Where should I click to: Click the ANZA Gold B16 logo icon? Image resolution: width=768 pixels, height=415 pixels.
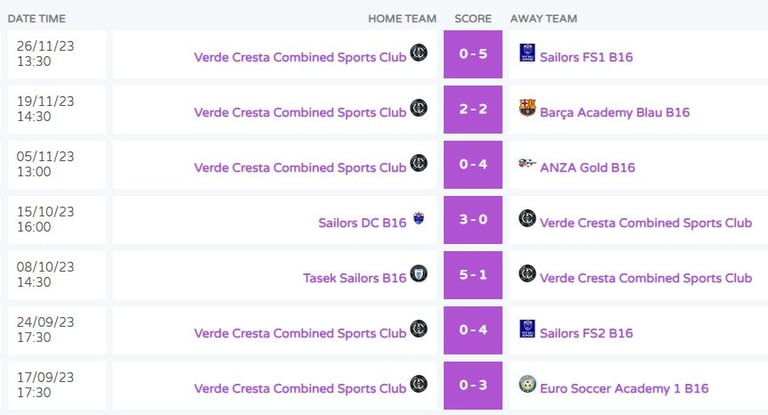pyautogui.click(x=527, y=163)
